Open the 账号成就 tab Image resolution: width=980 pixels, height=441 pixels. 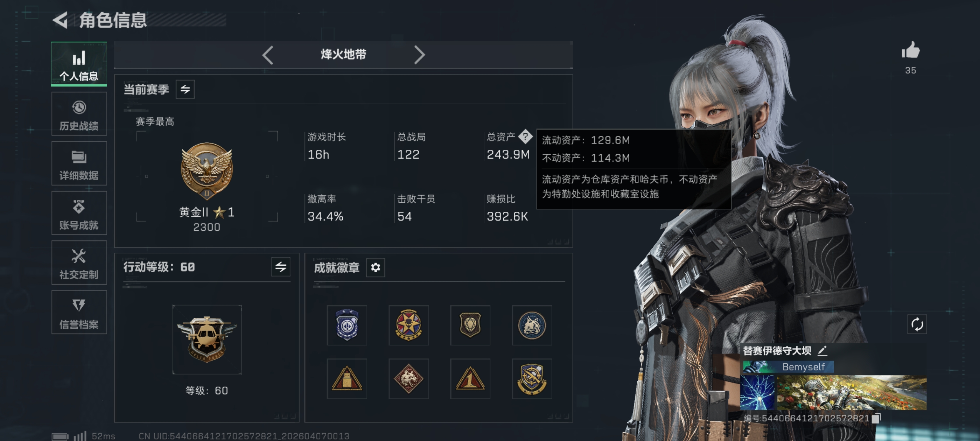[x=79, y=213]
